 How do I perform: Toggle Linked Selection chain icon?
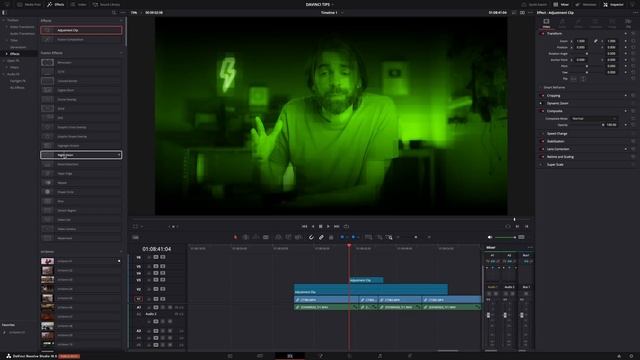click(x=321, y=237)
